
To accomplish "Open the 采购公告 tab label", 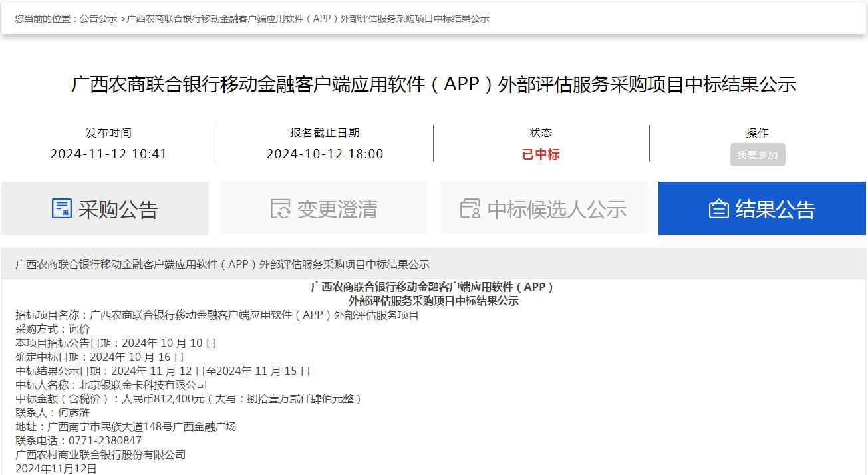I will point(118,209).
